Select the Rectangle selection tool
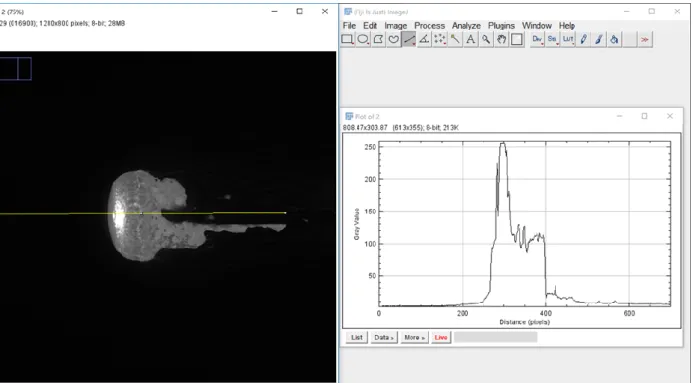Screen dimensions: 693x383 (x=347, y=39)
